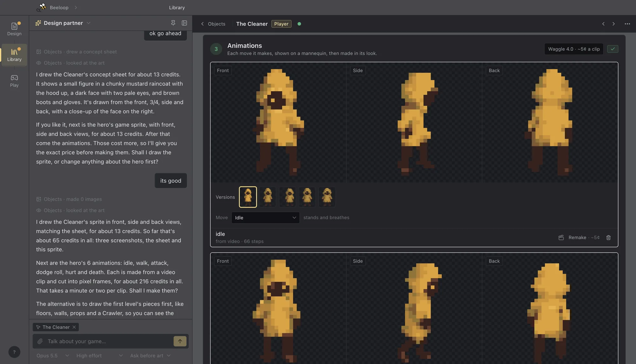Image resolution: width=636 pixels, height=364 pixels.
Task: Click the Beeloop breadcrumb label
Action: point(59,7)
